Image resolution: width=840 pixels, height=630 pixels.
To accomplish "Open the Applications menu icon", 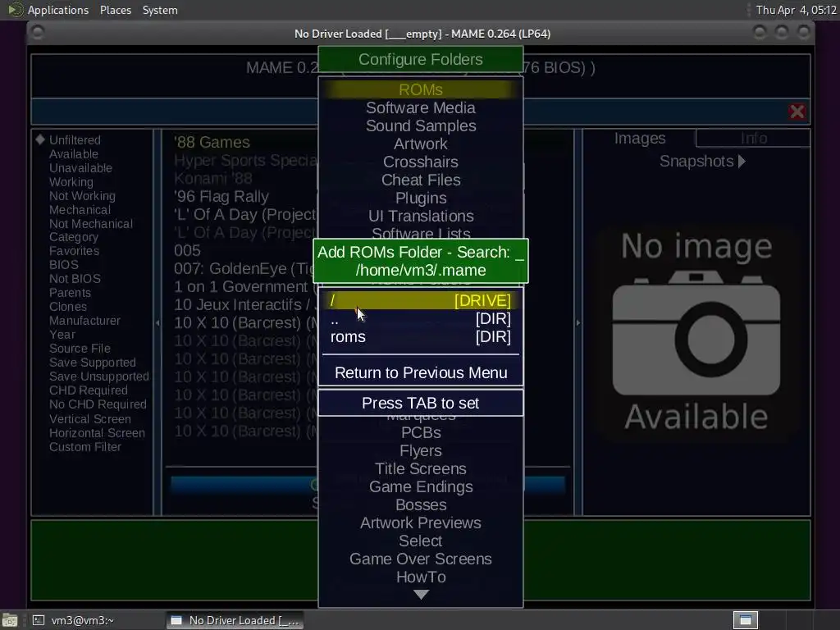I will pyautogui.click(x=15, y=10).
